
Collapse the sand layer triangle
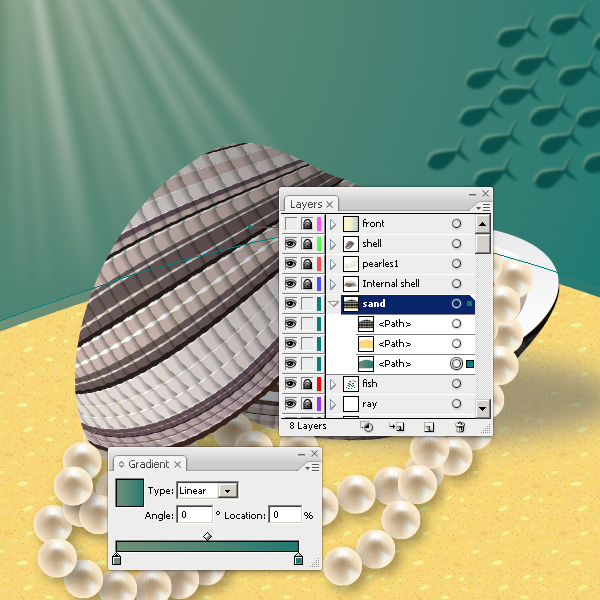(334, 304)
